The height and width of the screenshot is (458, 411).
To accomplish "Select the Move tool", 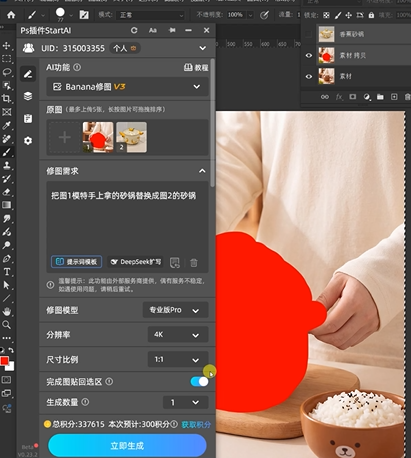I will click(6, 46).
